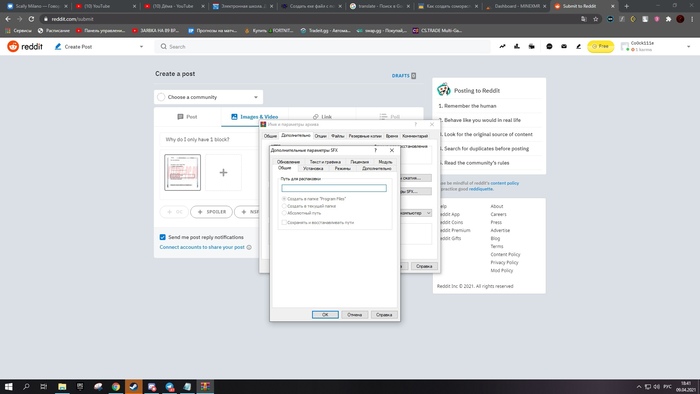This screenshot has height=394, width=700.
Task: Select radio 'Создать в текущей папке'
Action: [284, 206]
